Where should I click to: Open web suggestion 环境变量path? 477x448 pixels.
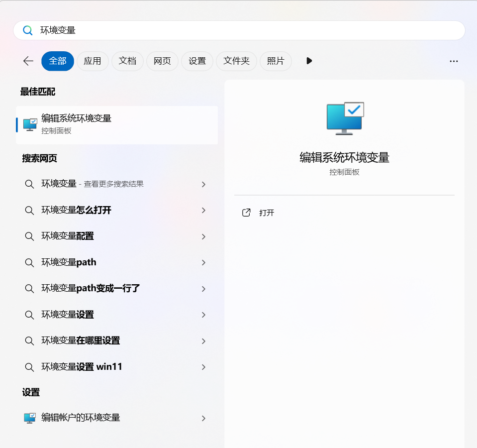pyautogui.click(x=117, y=262)
